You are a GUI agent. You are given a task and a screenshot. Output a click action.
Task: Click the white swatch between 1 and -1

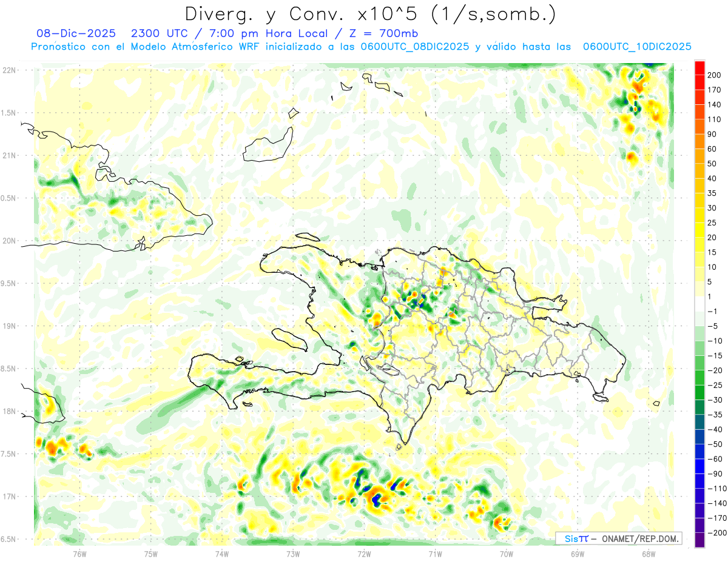699,304
